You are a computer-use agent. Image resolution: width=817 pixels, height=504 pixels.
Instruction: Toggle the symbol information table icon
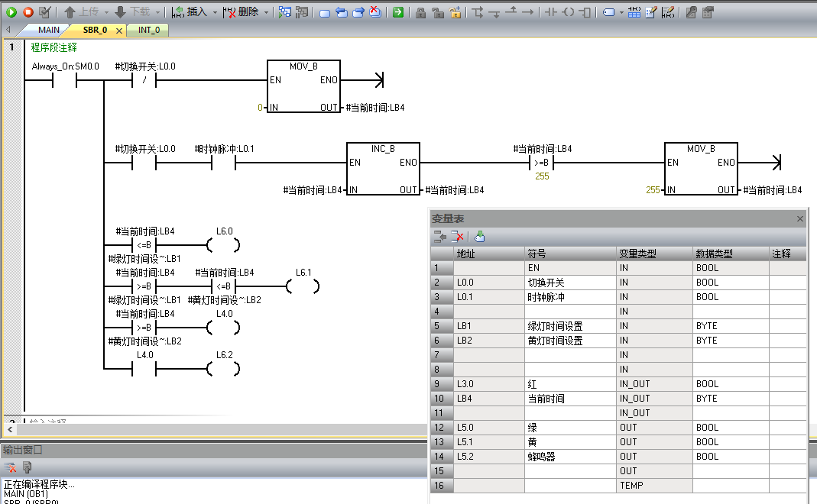tap(634, 12)
